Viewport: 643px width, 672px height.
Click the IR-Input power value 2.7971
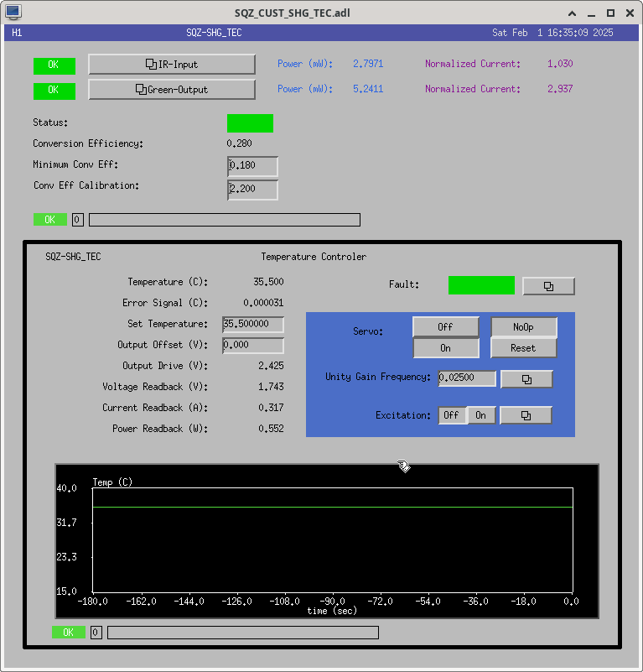coord(368,64)
